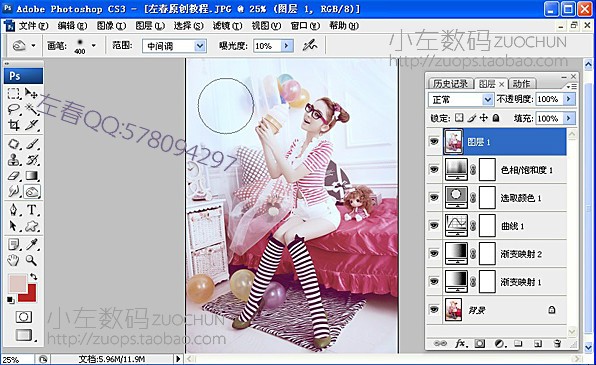Switch to the 历史记录 tab
Viewport: 596px width, 365px height.
tap(450, 84)
